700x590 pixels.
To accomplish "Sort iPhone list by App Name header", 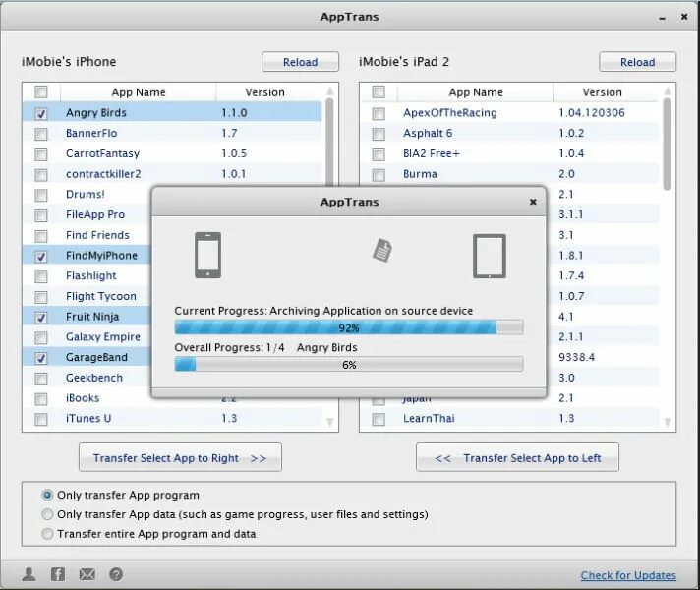I will click(x=139, y=92).
